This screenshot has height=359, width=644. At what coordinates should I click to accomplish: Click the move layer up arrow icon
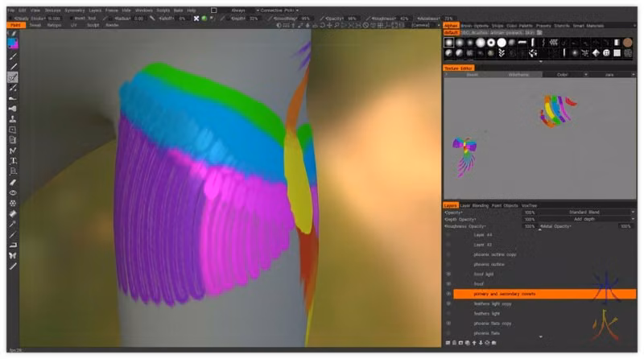474,343
